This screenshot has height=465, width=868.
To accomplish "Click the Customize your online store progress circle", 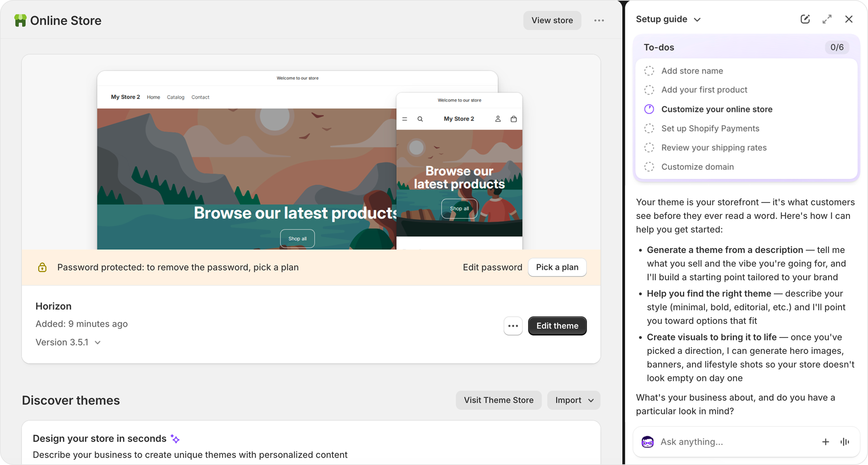I will [649, 109].
